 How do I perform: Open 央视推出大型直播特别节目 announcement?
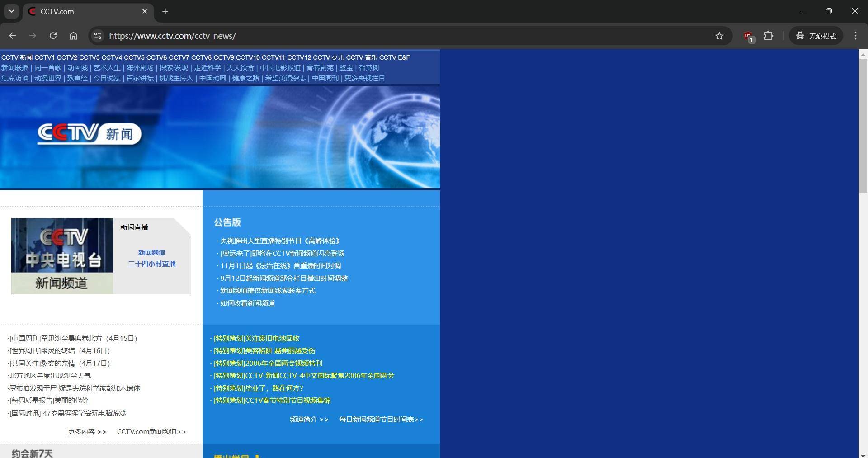tap(280, 241)
